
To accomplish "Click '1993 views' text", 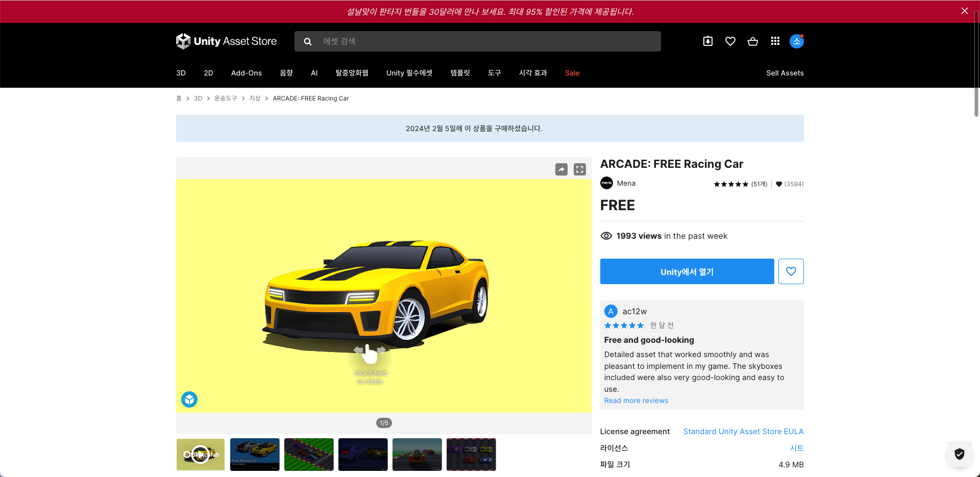I will (639, 236).
